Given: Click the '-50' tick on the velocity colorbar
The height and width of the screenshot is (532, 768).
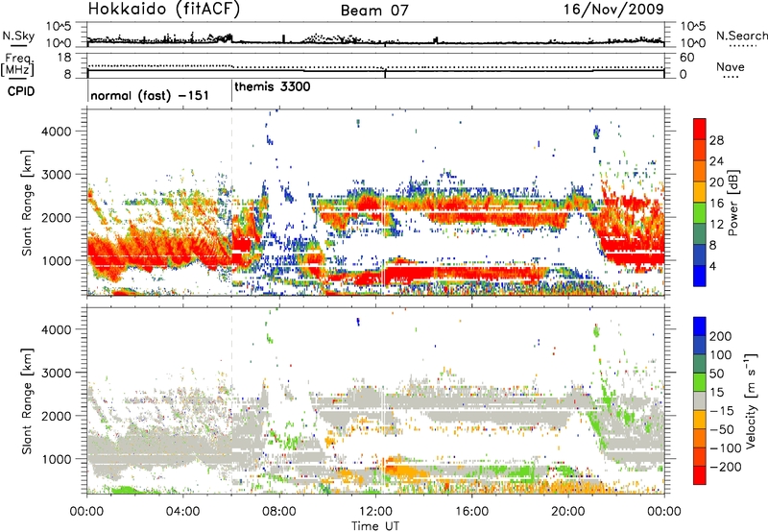Looking at the screenshot, I should pos(722,429).
